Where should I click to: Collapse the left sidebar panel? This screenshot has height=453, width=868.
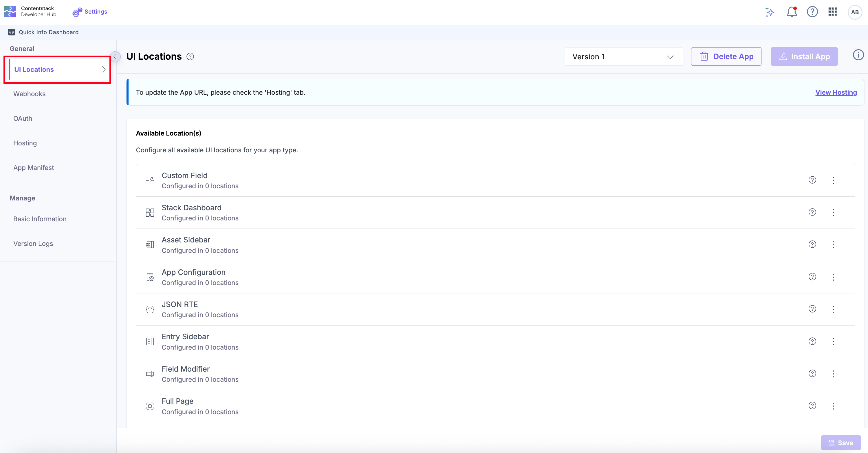click(115, 57)
